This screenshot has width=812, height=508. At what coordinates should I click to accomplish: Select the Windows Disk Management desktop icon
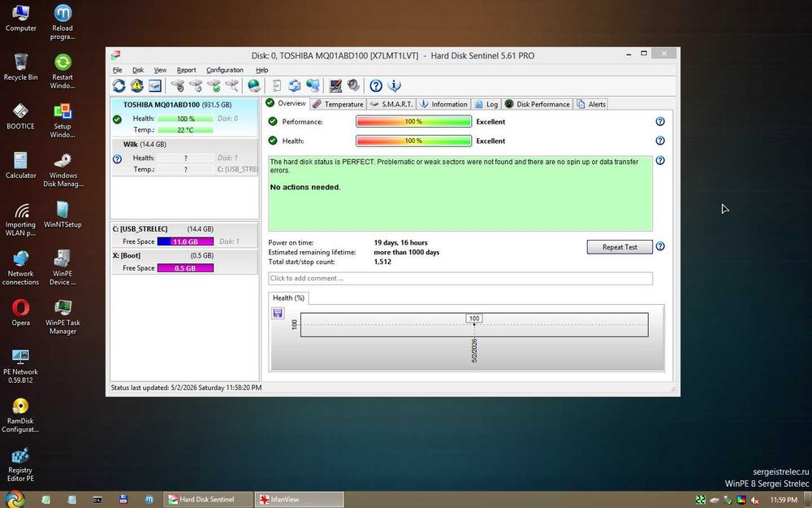click(63, 170)
